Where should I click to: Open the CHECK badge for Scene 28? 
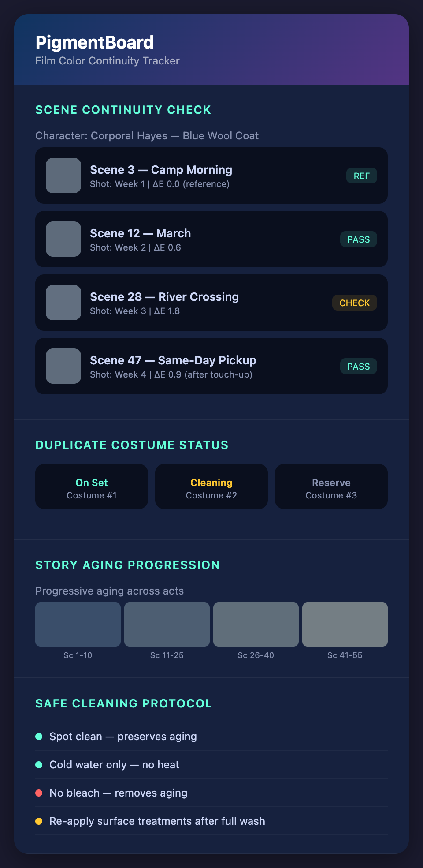point(354,303)
